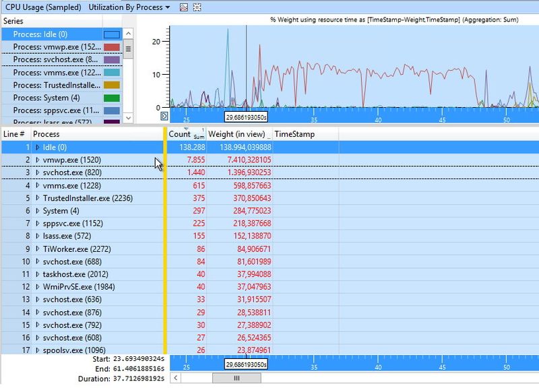Click the horizontal scrollbar left arrow
This screenshot has height=392, width=539.
(175, 378)
